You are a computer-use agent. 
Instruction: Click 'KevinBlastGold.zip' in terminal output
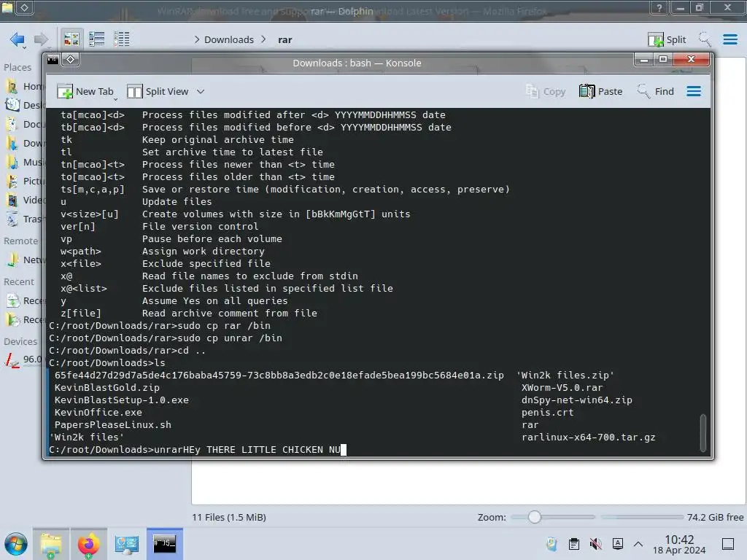tap(107, 388)
